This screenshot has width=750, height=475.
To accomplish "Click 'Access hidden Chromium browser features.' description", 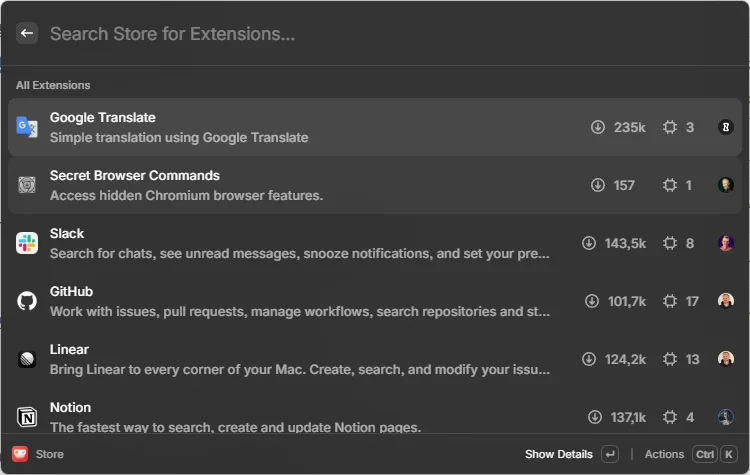I will [x=186, y=196].
